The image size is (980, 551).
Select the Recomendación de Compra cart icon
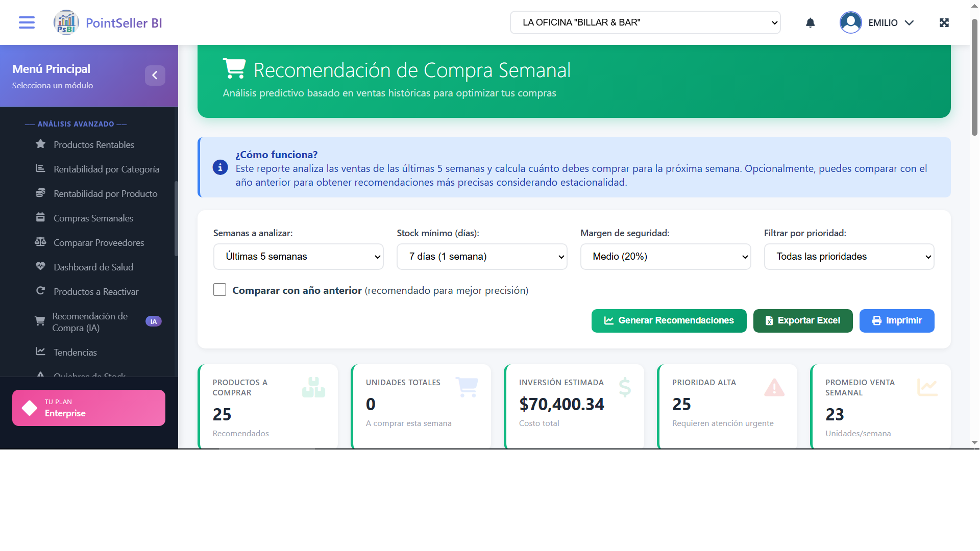(41, 321)
